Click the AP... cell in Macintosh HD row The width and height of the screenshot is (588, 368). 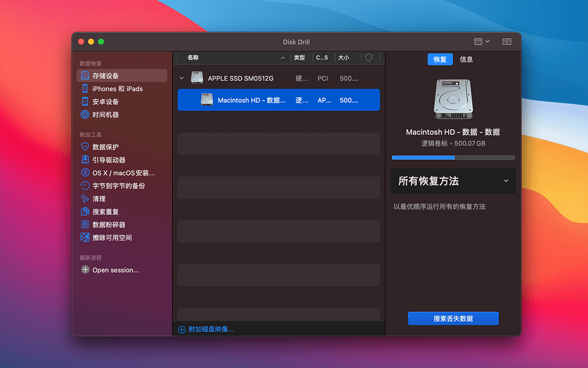tap(324, 100)
